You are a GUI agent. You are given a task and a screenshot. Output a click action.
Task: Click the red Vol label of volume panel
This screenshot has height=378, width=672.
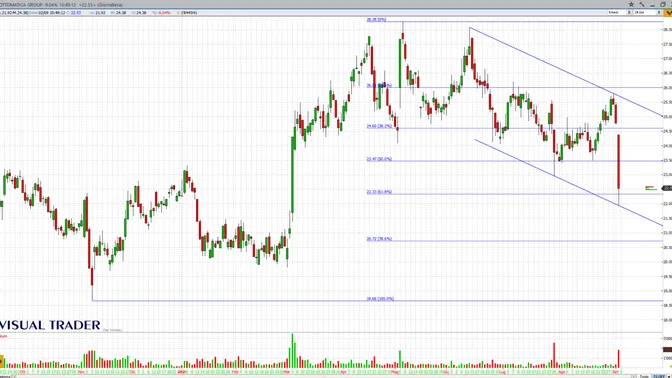pyautogui.click(x=3, y=336)
